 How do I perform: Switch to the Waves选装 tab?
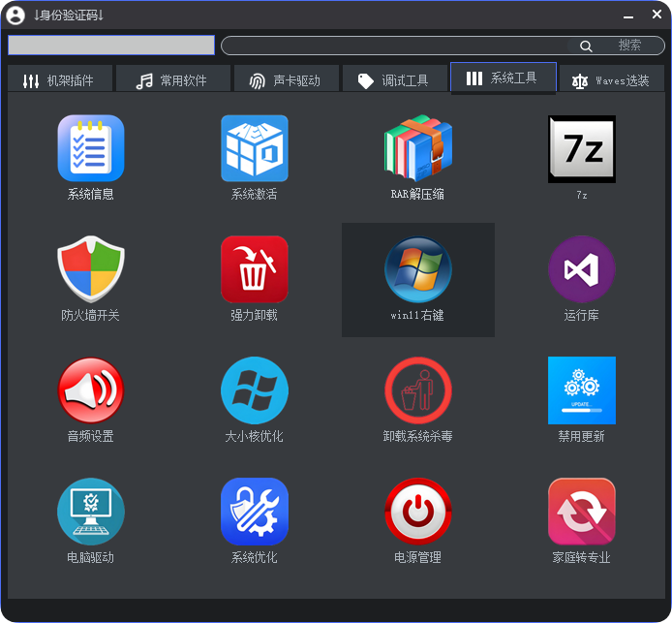612,78
